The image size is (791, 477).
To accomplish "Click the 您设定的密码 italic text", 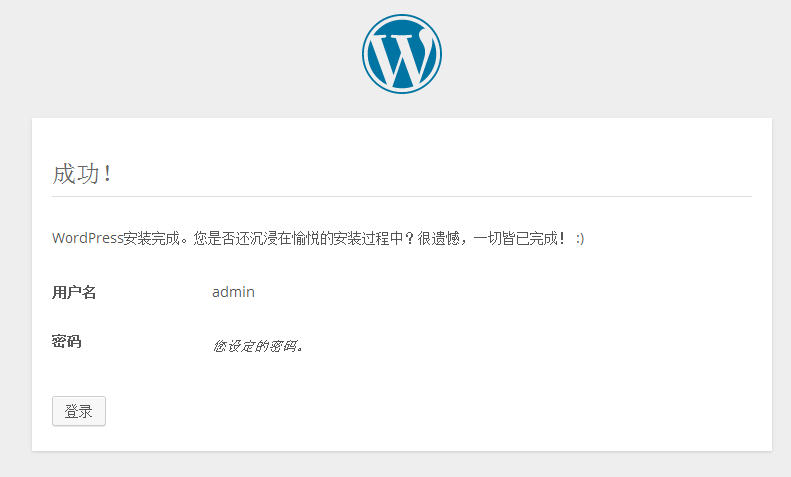I will click(257, 346).
